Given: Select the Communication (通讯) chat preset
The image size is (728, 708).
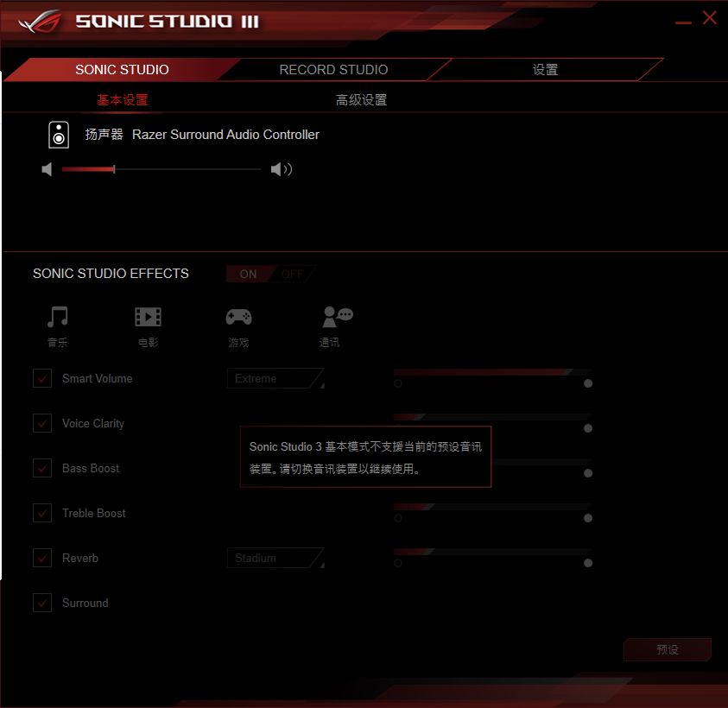Looking at the screenshot, I should click(338, 326).
